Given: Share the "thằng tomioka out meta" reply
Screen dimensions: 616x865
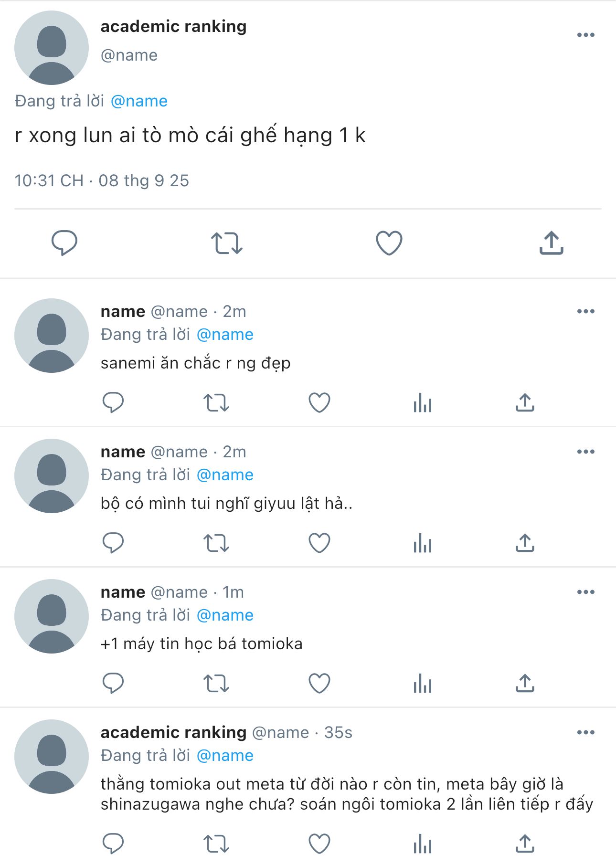Looking at the screenshot, I should tap(525, 844).
